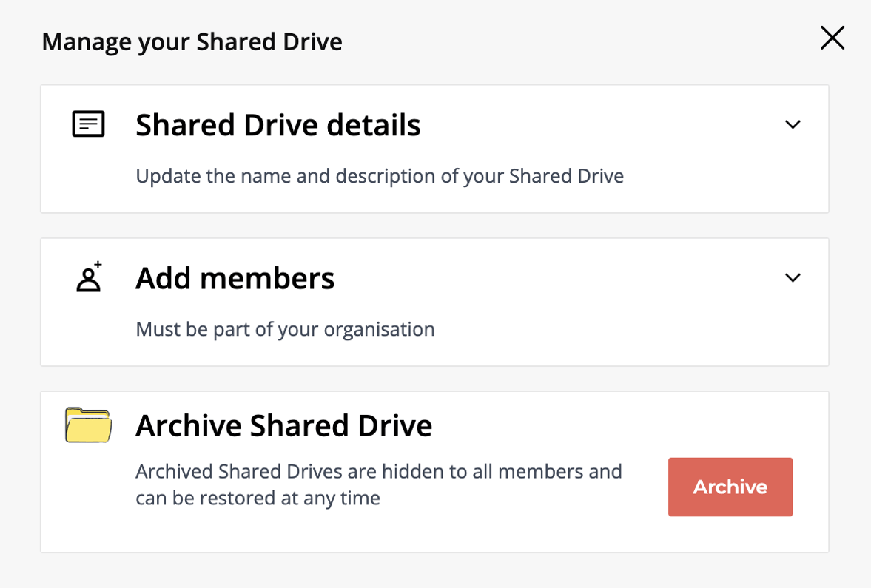This screenshot has width=871, height=588.
Task: Click the Archive Shared Drive heading
Action: [283, 426]
